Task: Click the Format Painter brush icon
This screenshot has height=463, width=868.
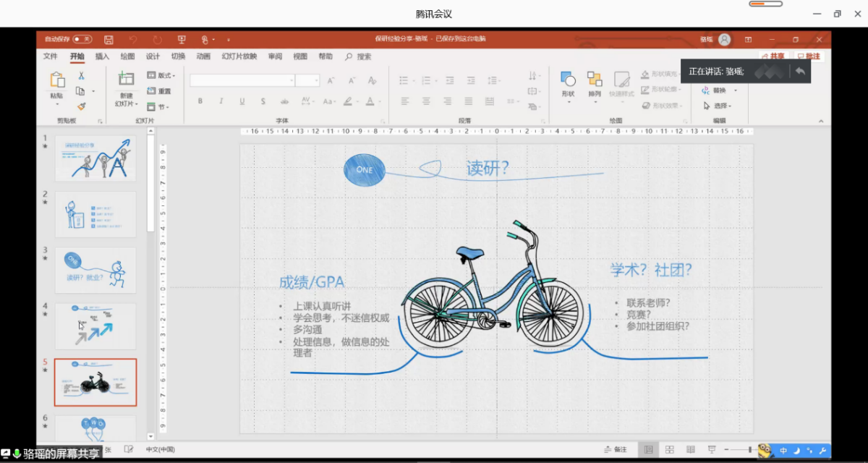Action: (x=81, y=106)
